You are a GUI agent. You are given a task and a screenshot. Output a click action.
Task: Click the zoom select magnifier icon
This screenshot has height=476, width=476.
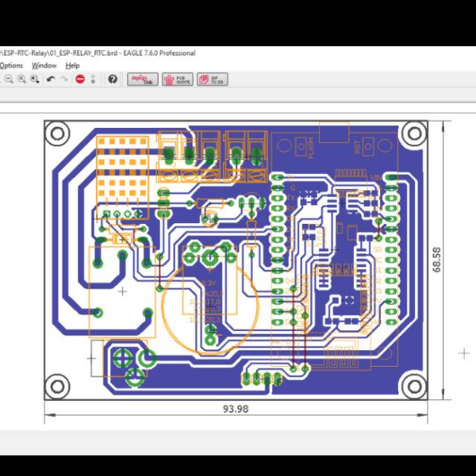35,80
